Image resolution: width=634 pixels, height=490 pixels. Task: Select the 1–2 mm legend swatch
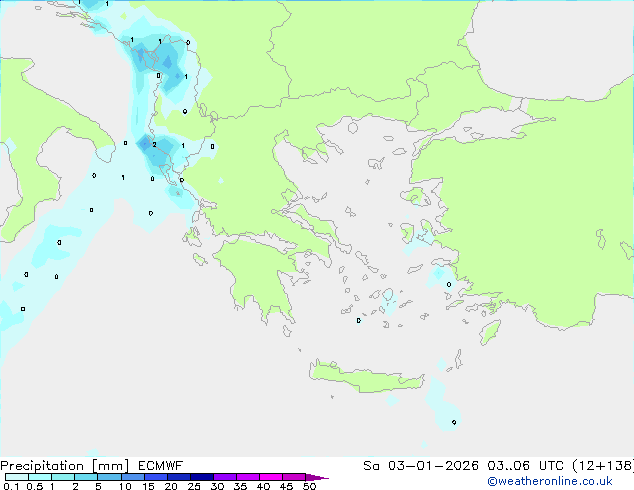63,477
